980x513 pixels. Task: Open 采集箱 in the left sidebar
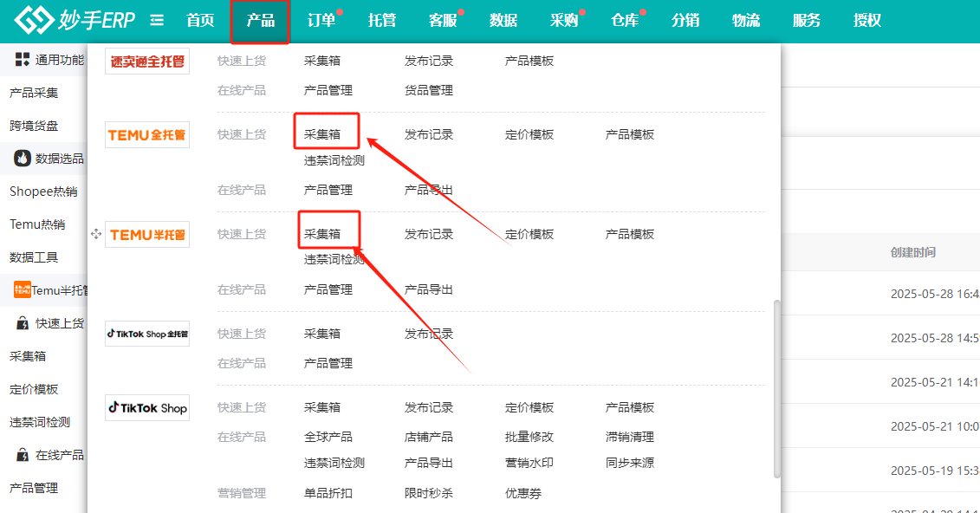28,356
